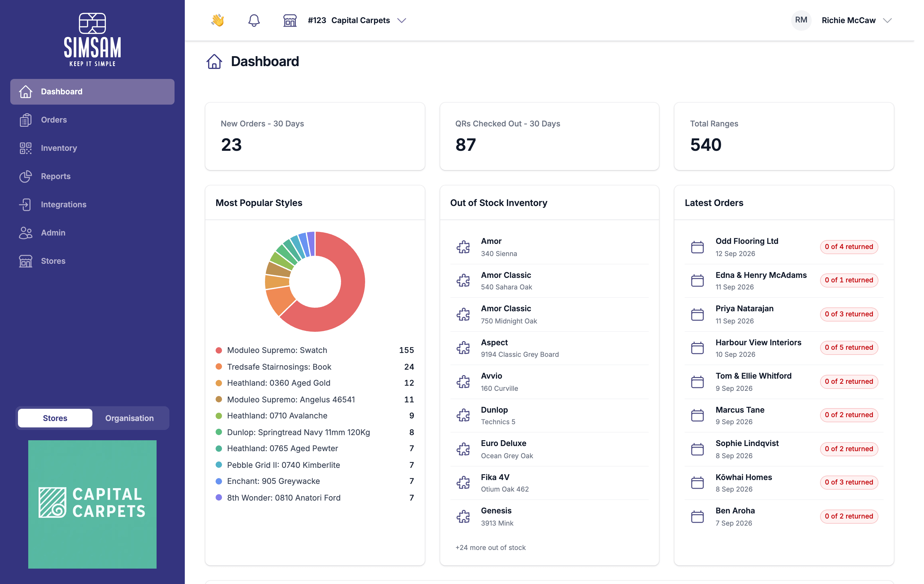
Task: Click puzzle icon for Aspect 9194 Classic Grey Board
Action: [463, 348]
